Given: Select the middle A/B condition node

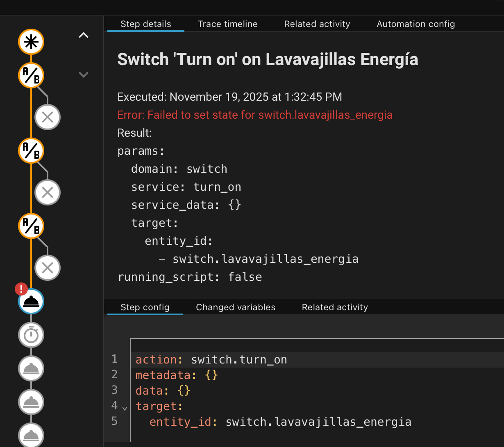Looking at the screenshot, I should tap(31, 151).
